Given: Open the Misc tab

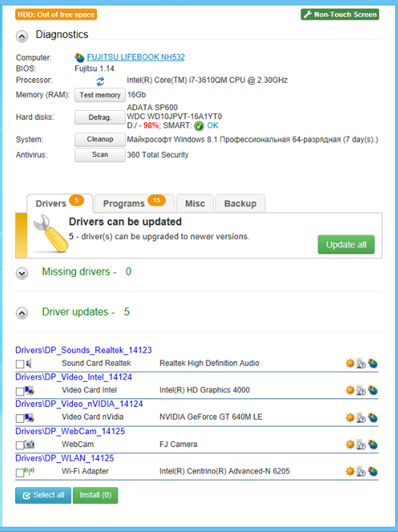Looking at the screenshot, I should point(195,203).
